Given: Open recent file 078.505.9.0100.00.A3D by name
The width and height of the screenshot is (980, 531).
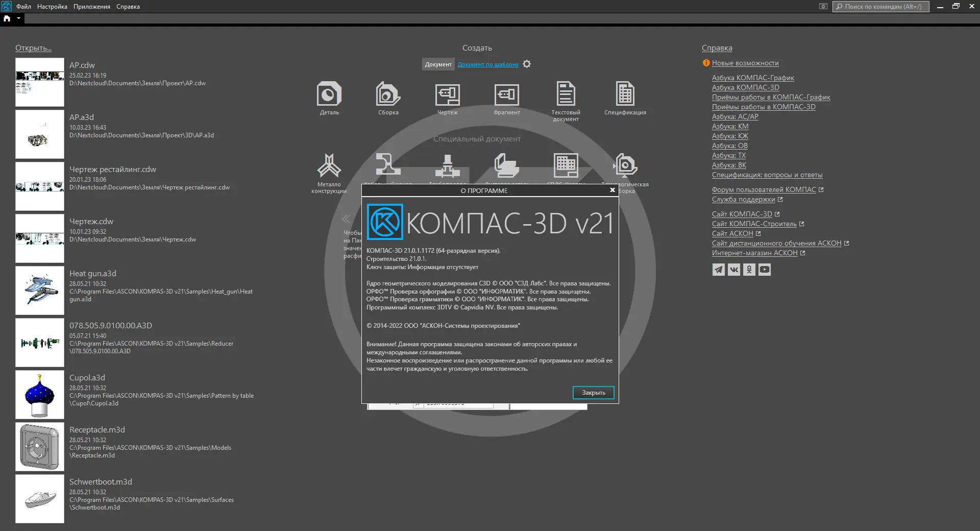Looking at the screenshot, I should (x=111, y=326).
